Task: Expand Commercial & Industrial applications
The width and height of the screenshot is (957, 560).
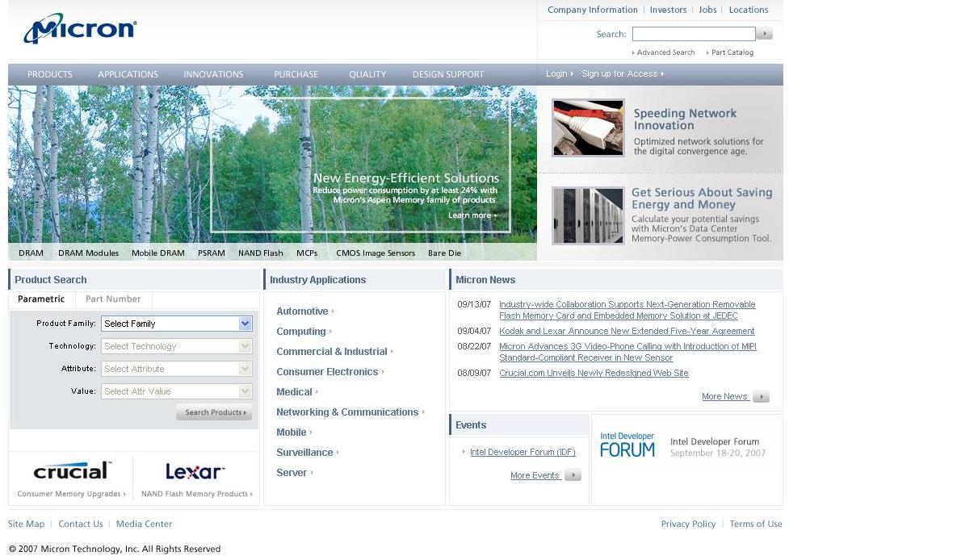Action: [334, 351]
